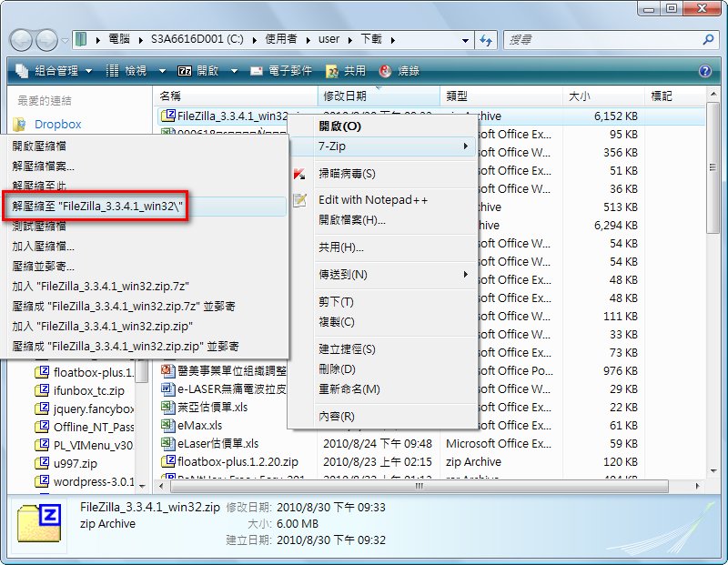Click the Notepad++ icon in context menu
Screen dimensions: 728x565
pyautogui.click(x=300, y=200)
